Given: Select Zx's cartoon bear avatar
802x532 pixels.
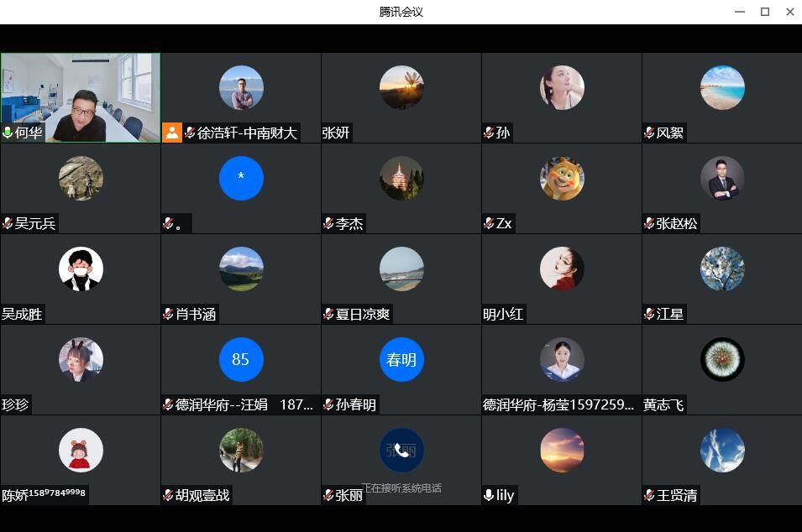Looking at the screenshot, I should pos(562,178).
